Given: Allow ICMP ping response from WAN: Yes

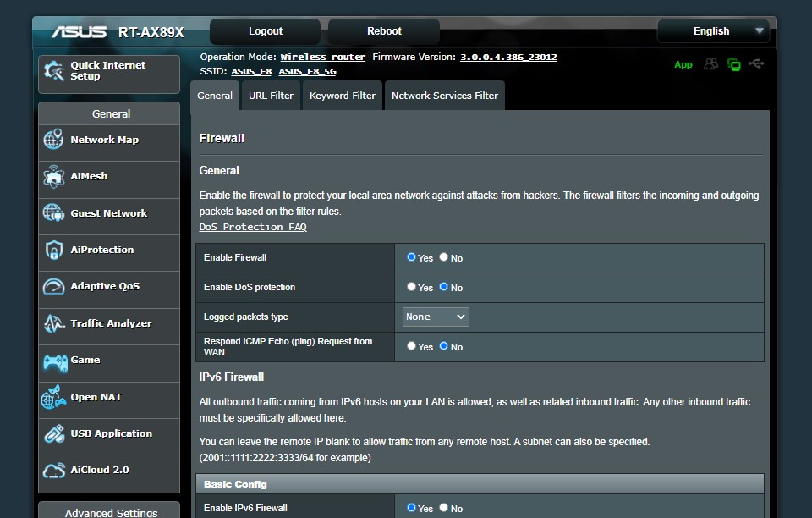Looking at the screenshot, I should 411,346.
